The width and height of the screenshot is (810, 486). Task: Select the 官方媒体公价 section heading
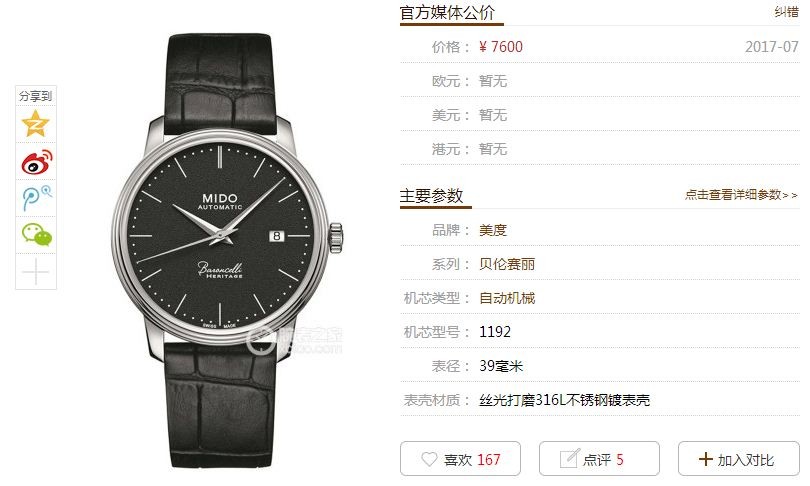pos(447,12)
